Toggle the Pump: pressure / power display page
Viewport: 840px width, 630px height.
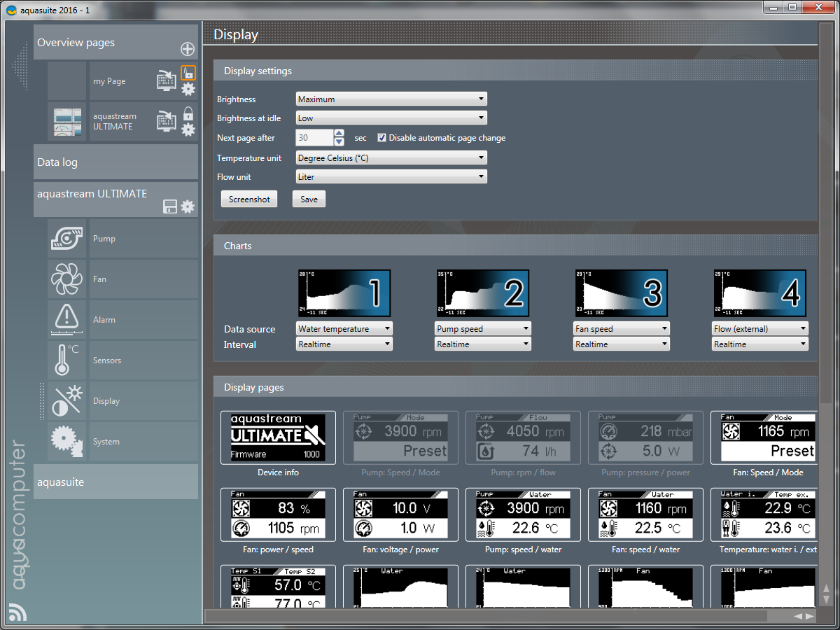pyautogui.click(x=645, y=437)
